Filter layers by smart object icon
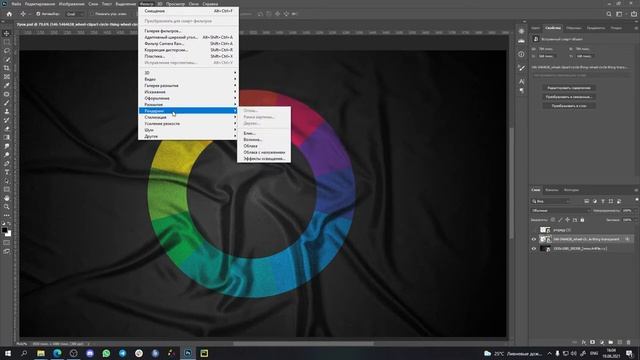 [619, 201]
